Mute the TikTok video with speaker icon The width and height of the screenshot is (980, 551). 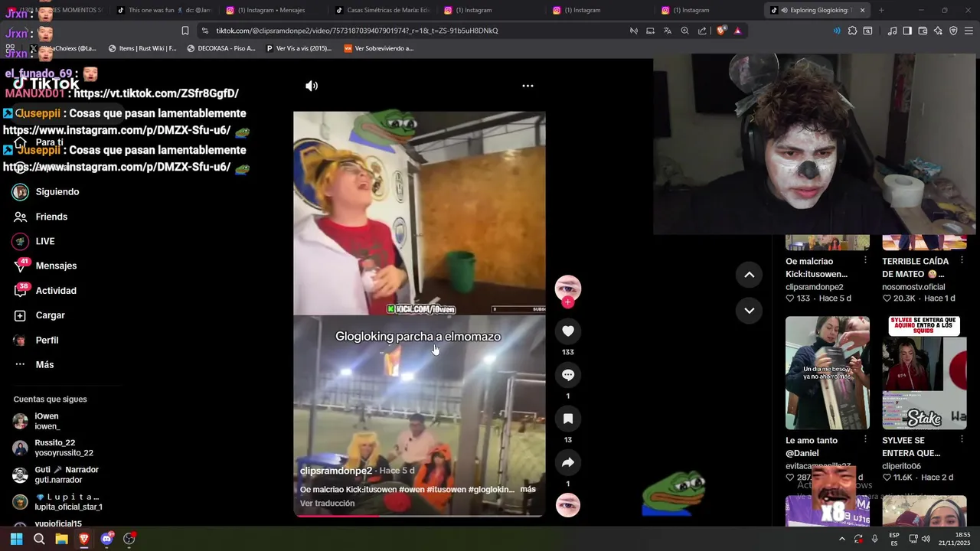[x=312, y=86]
